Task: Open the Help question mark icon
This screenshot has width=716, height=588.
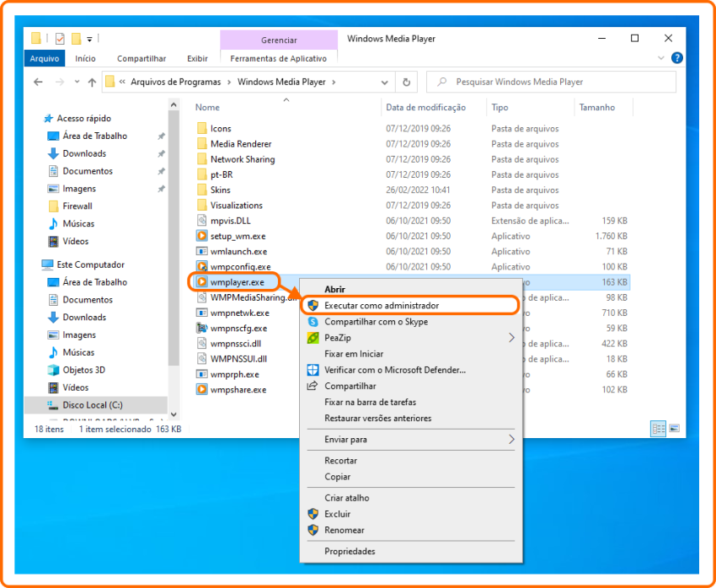Action: point(677,58)
